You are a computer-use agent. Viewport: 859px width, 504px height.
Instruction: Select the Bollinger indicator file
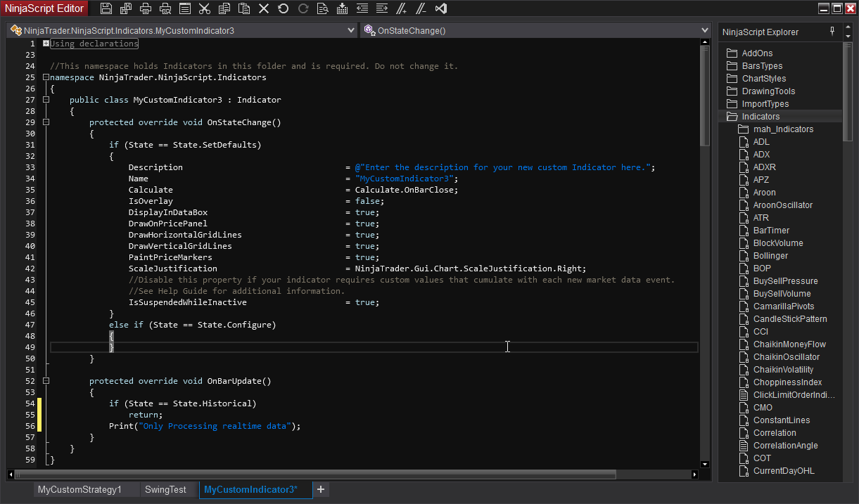[x=770, y=256]
